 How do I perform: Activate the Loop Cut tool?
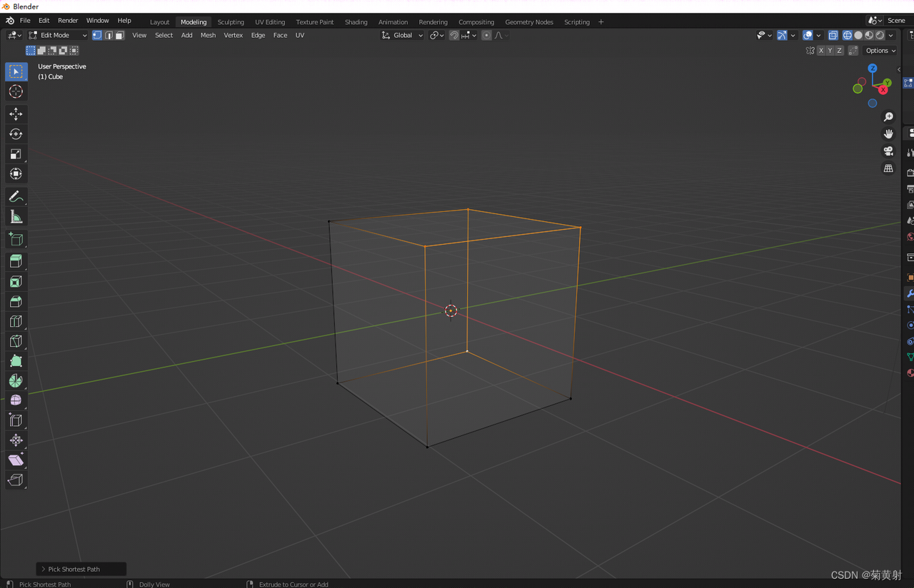[x=16, y=322]
